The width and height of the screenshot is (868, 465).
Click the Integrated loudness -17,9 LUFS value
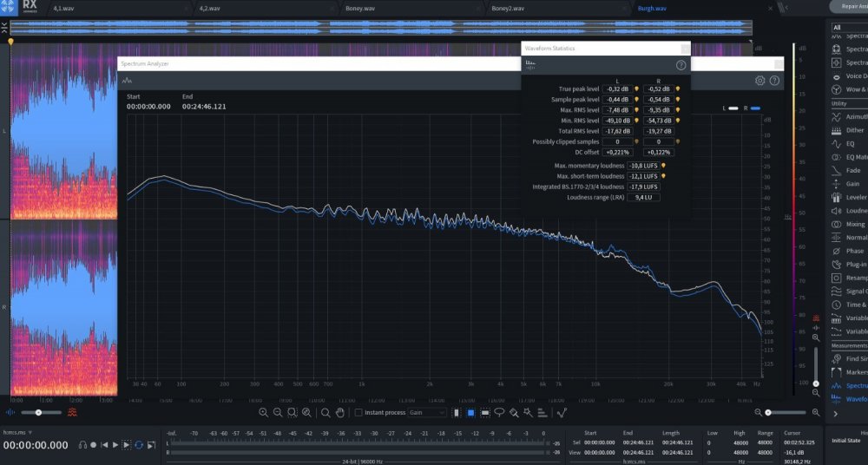click(x=642, y=187)
